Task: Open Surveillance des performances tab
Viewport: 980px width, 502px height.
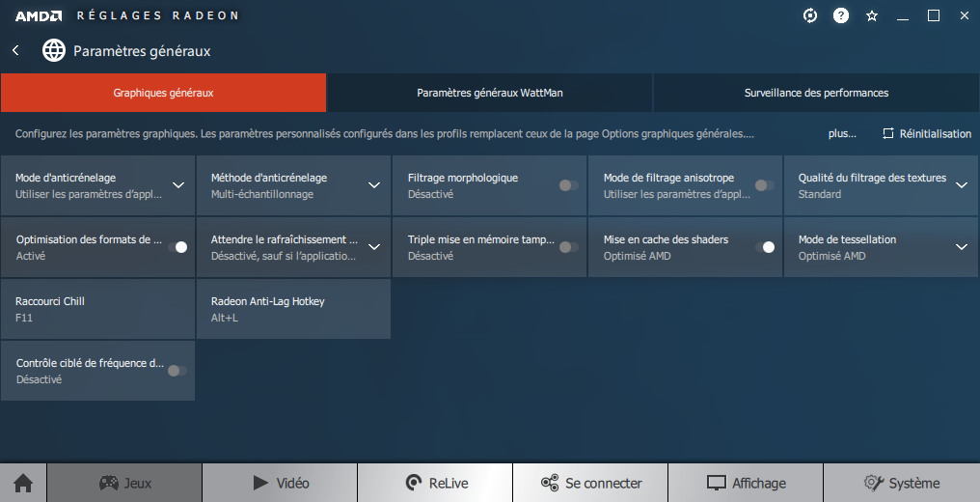Action: pos(816,94)
